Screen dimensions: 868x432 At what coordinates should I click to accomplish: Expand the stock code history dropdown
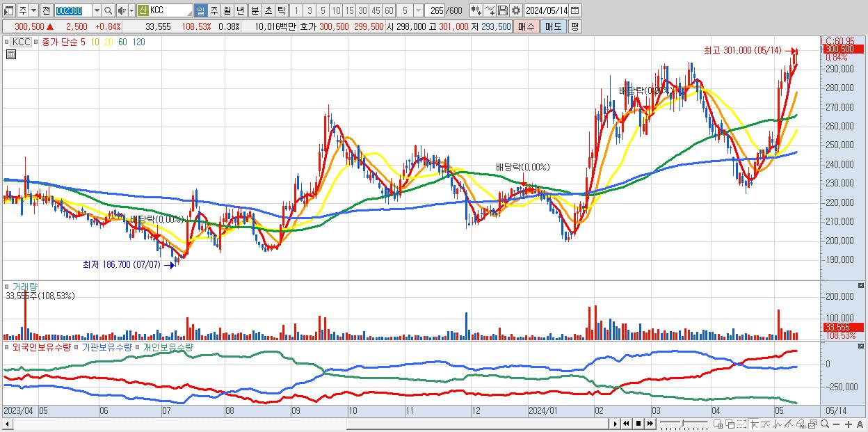point(97,10)
